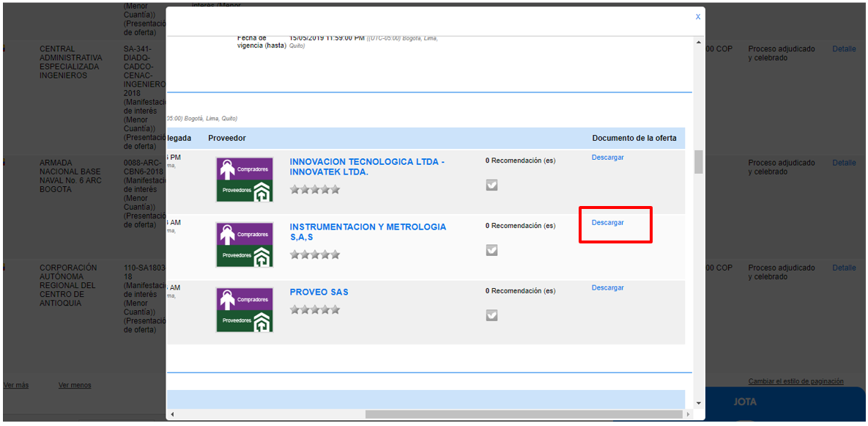Viewport: 868px width, 426px height.
Task: Click the popup's vertical scrollbar up arrow
Action: 698,43
